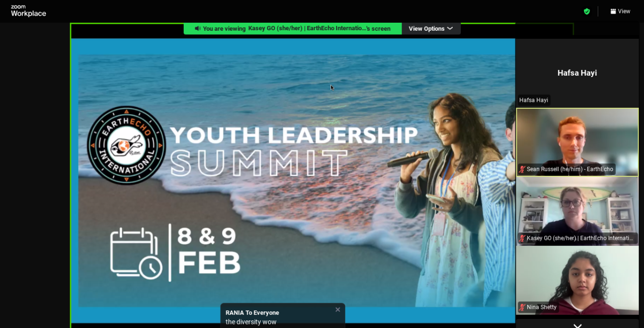Select Sean Russell's video thumbnail
The height and width of the screenshot is (328, 644).
tap(577, 142)
